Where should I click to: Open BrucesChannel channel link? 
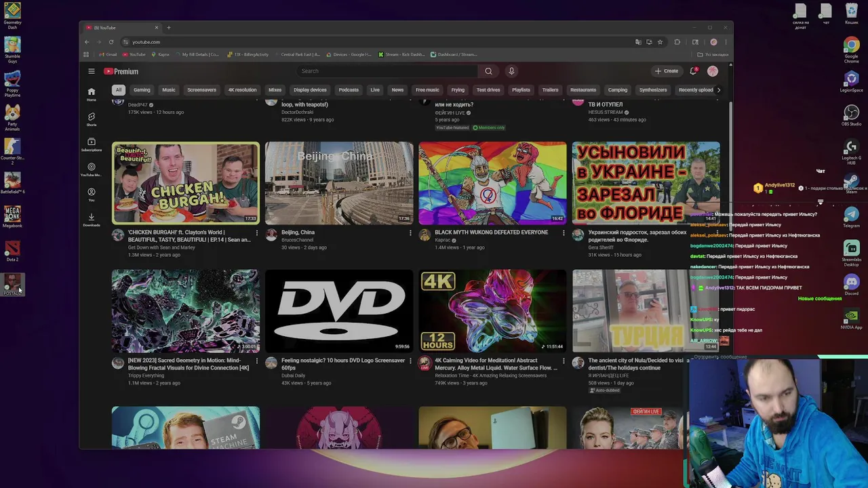(x=297, y=240)
